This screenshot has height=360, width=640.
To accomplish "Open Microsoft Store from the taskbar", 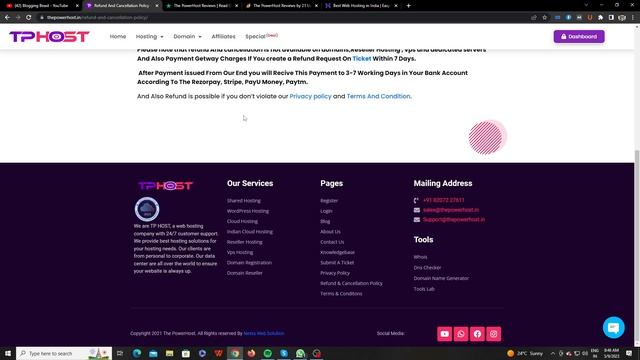I will pos(186,353).
